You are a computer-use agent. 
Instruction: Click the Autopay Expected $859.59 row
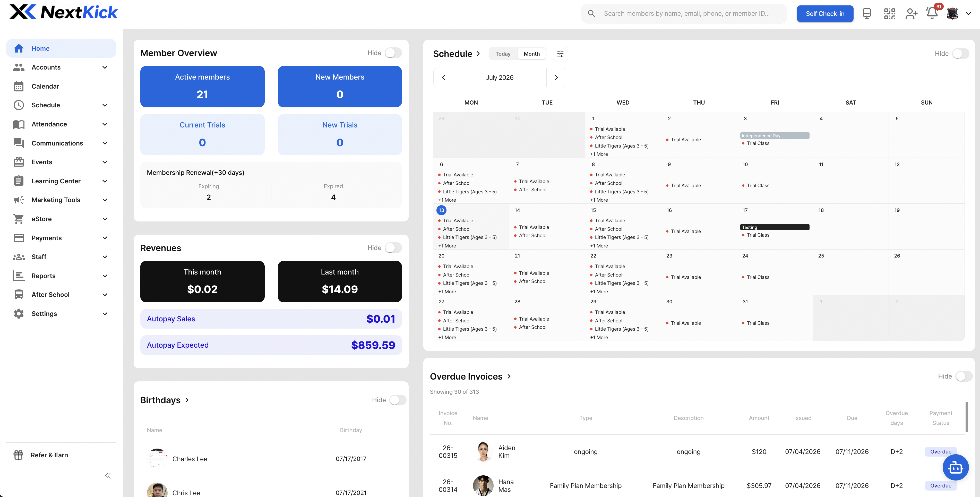[x=271, y=345]
